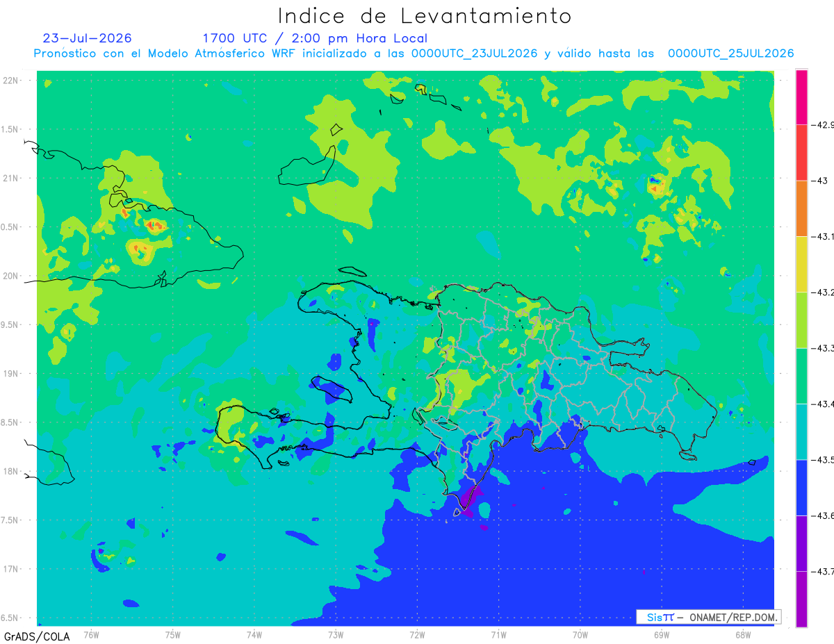Click the '69W' longitude label

pyautogui.click(x=662, y=635)
